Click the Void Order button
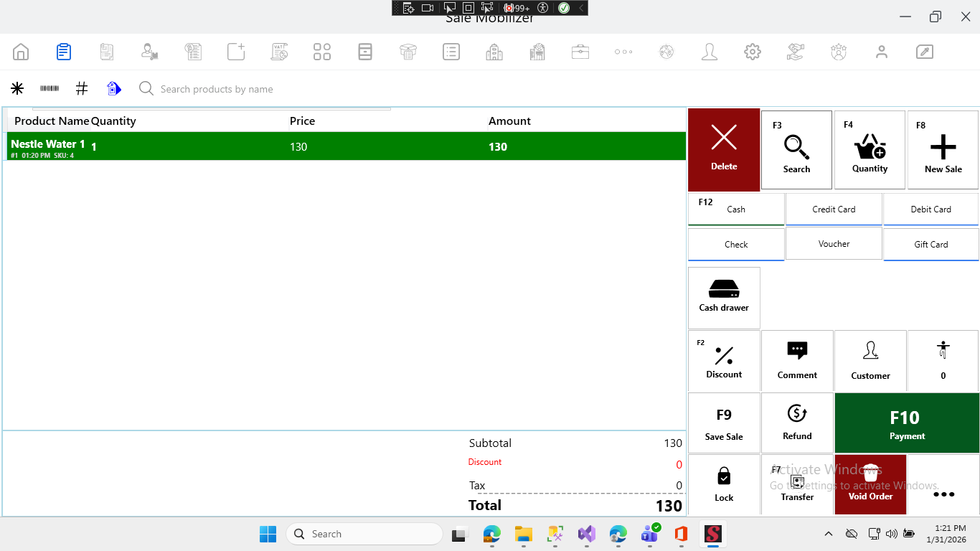980x551 pixels. [870, 484]
